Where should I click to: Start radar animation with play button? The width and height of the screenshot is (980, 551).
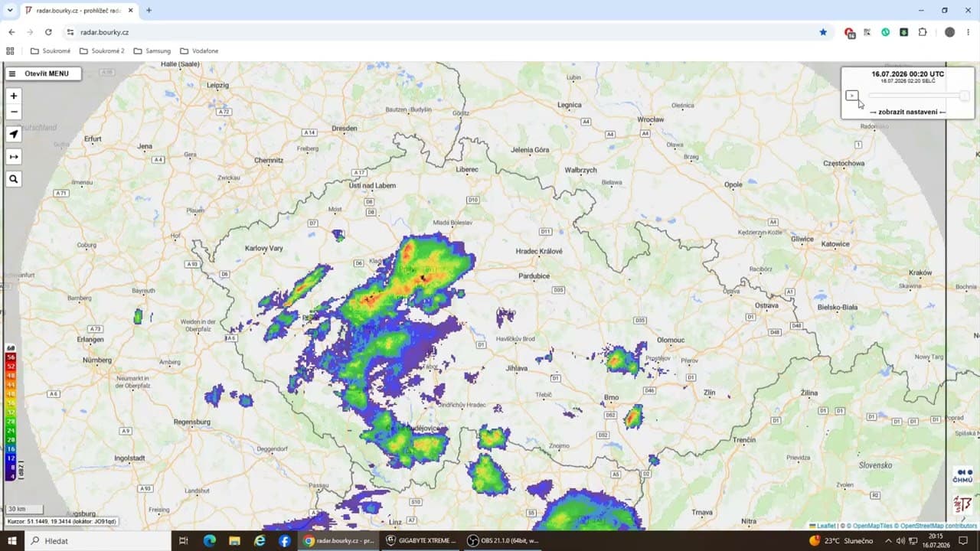click(851, 96)
